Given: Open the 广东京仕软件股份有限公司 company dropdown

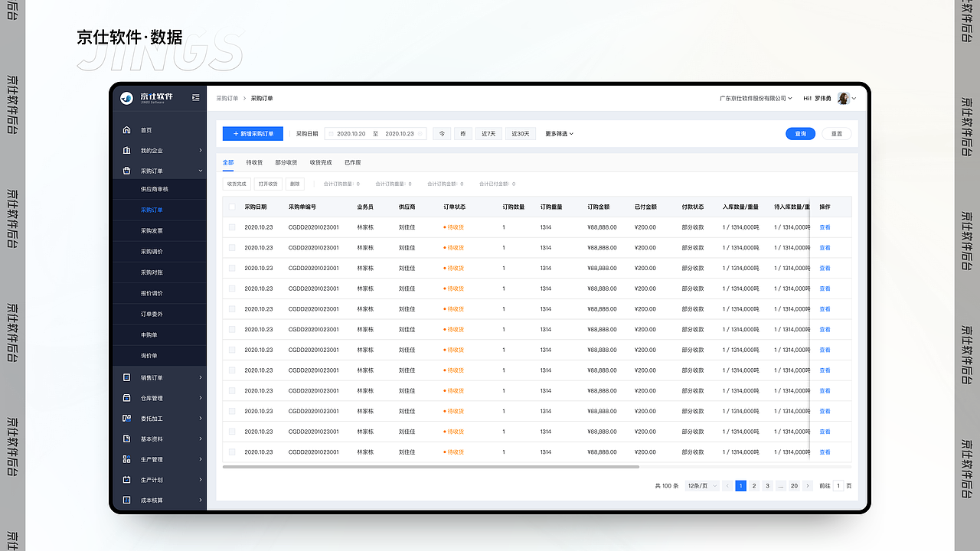Looking at the screenshot, I should 756,98.
